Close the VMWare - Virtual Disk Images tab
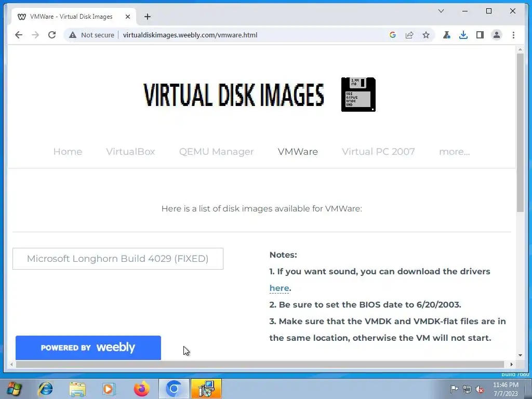Screen dimensions: 532x399 pos(128,17)
